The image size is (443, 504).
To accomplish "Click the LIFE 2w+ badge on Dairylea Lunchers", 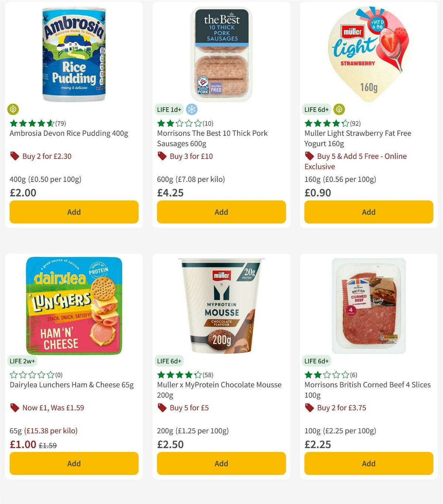I will pyautogui.click(x=22, y=361).
